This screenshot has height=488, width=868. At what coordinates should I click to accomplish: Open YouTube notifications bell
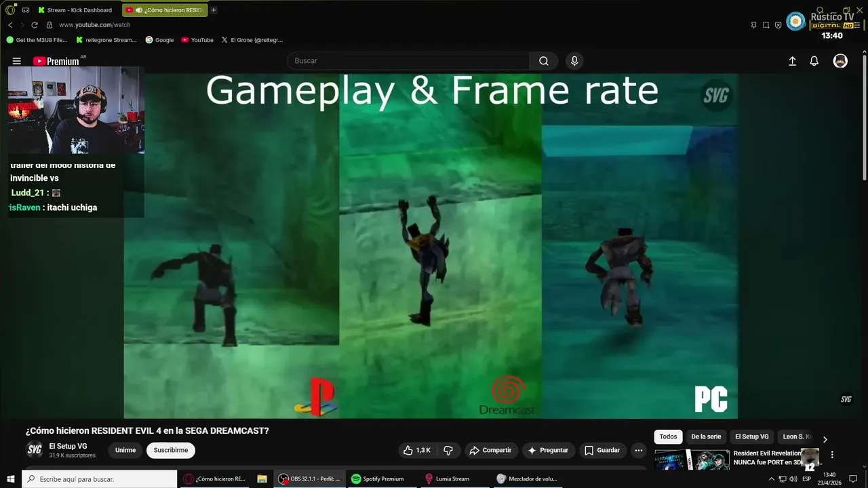point(814,61)
